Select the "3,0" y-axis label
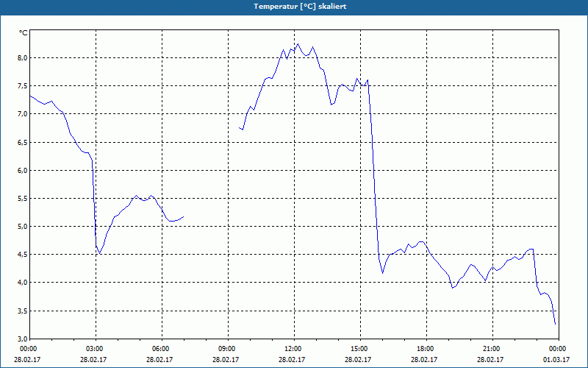Viewport: 588px width, 368px height. click(23, 339)
